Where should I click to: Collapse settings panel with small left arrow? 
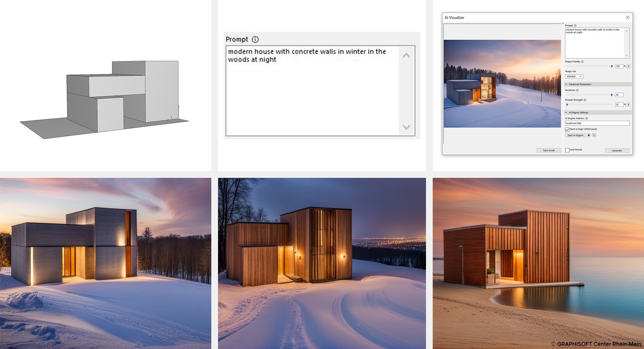(563, 24)
